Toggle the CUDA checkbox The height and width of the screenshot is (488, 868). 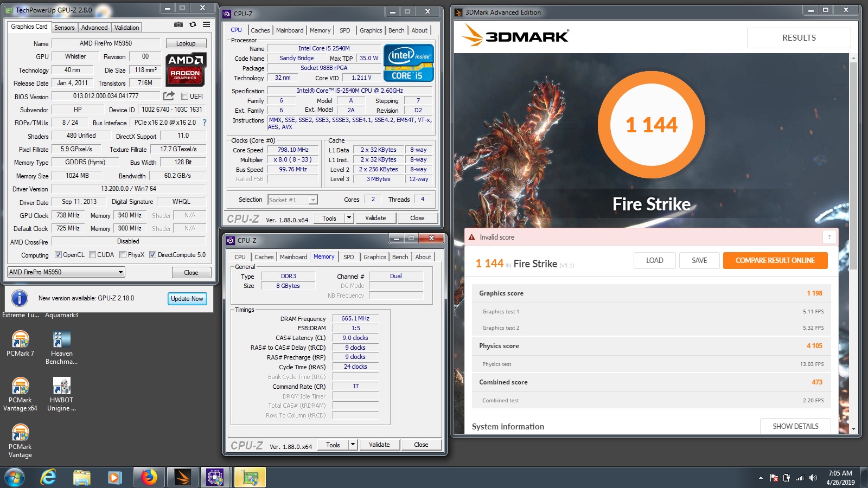pyautogui.click(x=93, y=255)
